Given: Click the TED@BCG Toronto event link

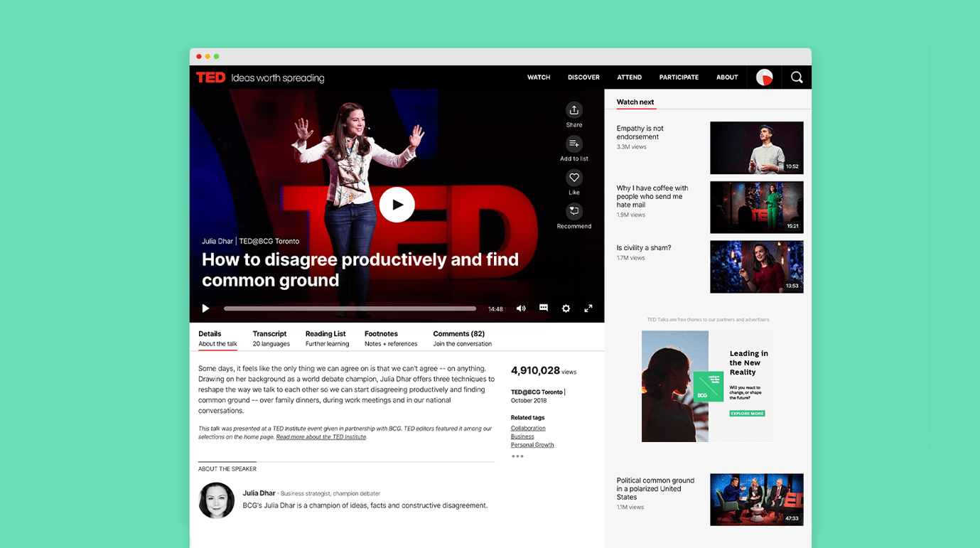Looking at the screenshot, I should coord(537,392).
